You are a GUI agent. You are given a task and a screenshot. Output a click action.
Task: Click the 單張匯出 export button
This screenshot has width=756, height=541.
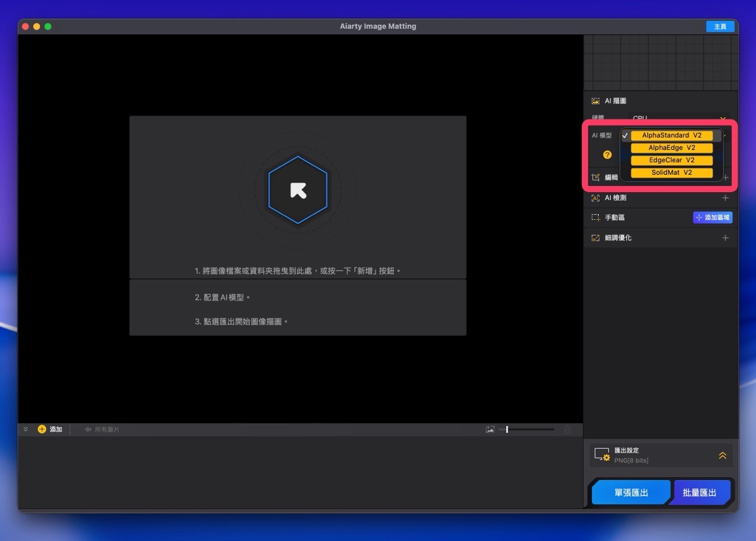(630, 492)
